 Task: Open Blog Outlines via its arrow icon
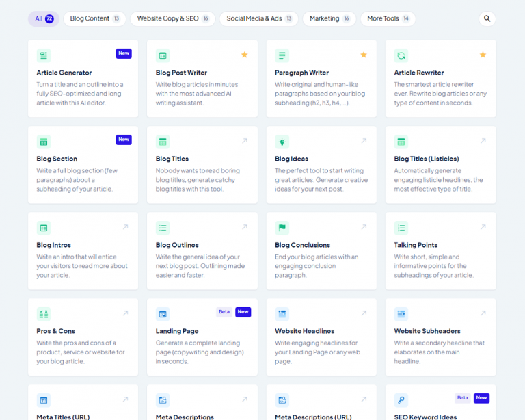(x=245, y=226)
